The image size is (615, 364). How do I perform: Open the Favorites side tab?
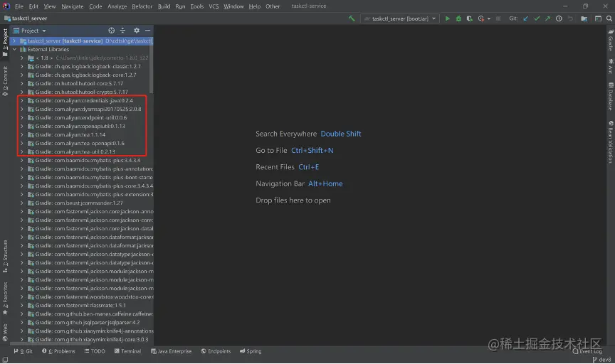[5, 299]
